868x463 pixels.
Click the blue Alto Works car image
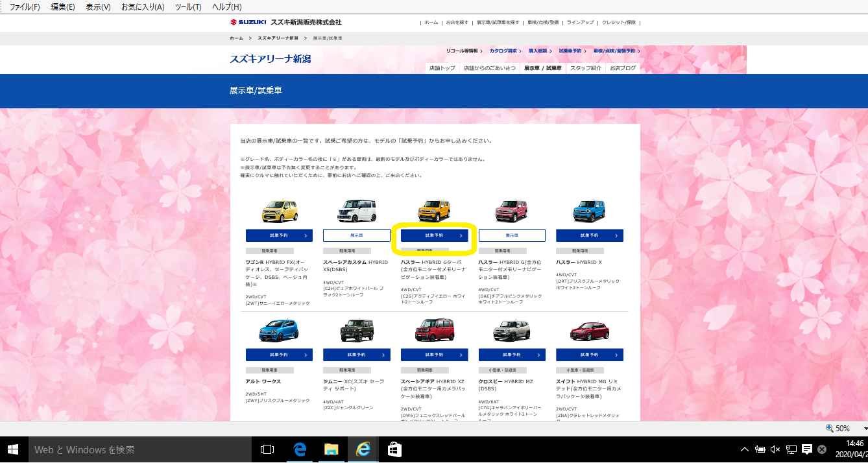click(x=279, y=331)
